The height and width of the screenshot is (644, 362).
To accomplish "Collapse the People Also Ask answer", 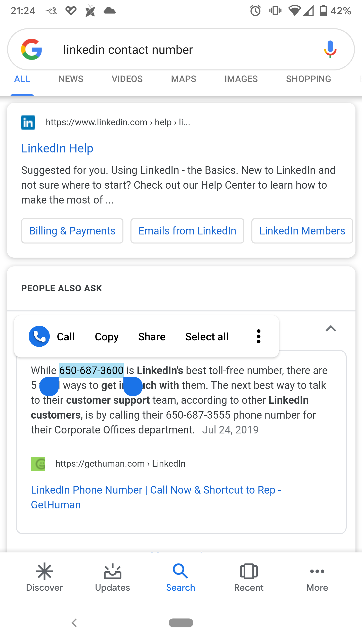I will 331,329.
